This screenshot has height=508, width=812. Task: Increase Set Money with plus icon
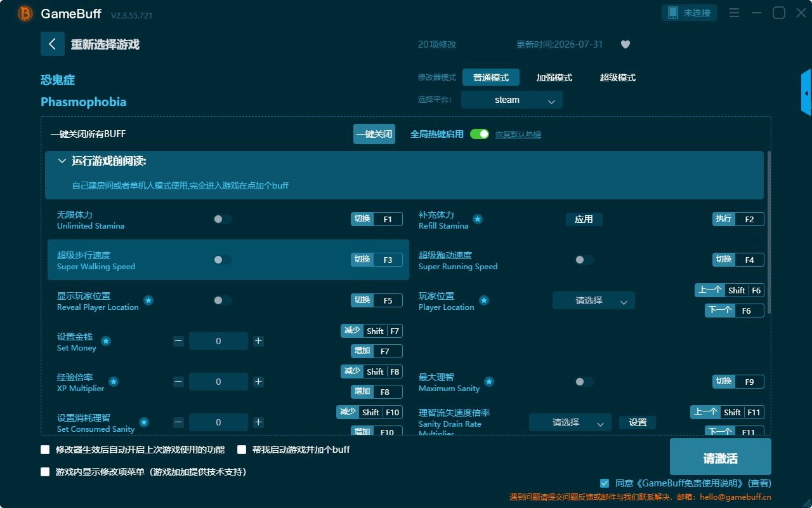pos(258,341)
